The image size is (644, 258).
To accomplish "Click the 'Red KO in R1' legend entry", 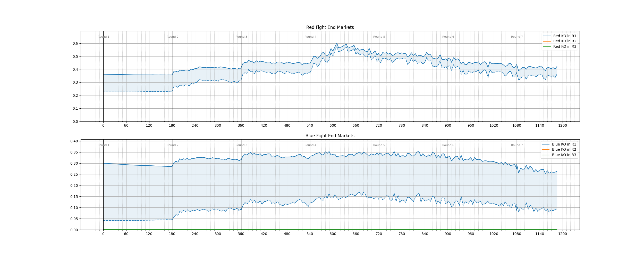I will (x=565, y=36).
